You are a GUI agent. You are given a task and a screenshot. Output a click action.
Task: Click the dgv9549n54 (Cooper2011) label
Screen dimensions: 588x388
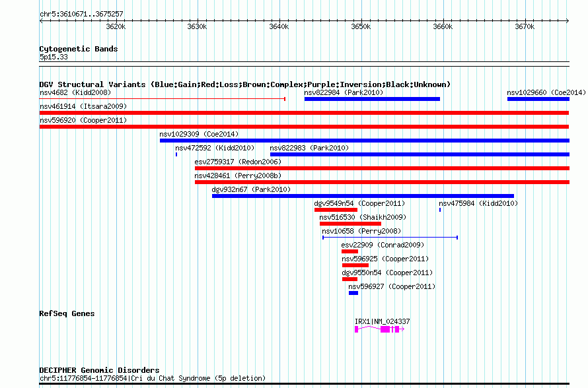point(359,203)
